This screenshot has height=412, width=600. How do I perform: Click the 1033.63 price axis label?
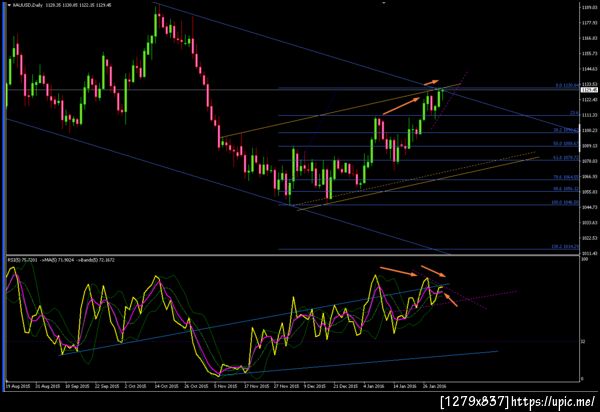point(589,223)
